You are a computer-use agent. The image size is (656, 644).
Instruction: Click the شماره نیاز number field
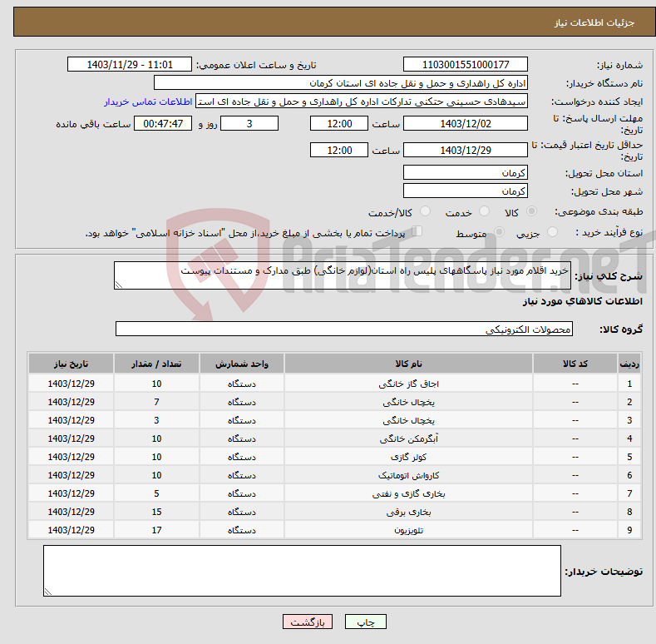pos(466,65)
